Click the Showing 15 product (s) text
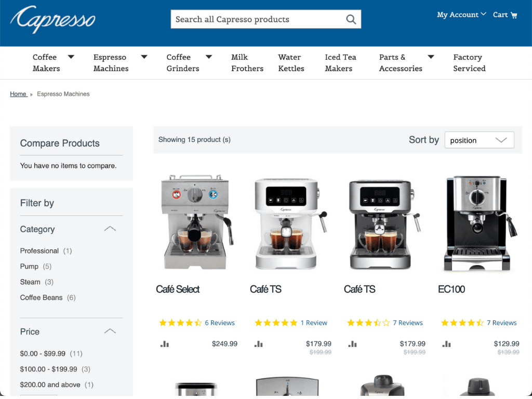Screen dimensions: 532x399 coord(194,139)
